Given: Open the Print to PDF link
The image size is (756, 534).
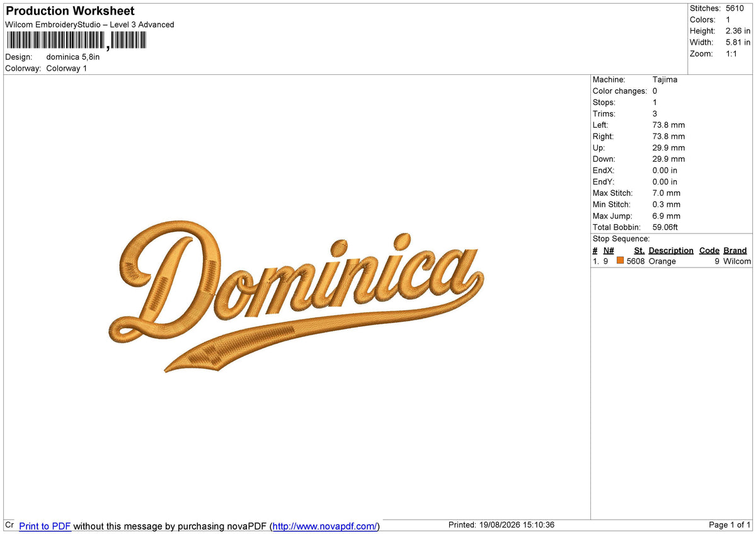Looking at the screenshot, I should click(45, 526).
